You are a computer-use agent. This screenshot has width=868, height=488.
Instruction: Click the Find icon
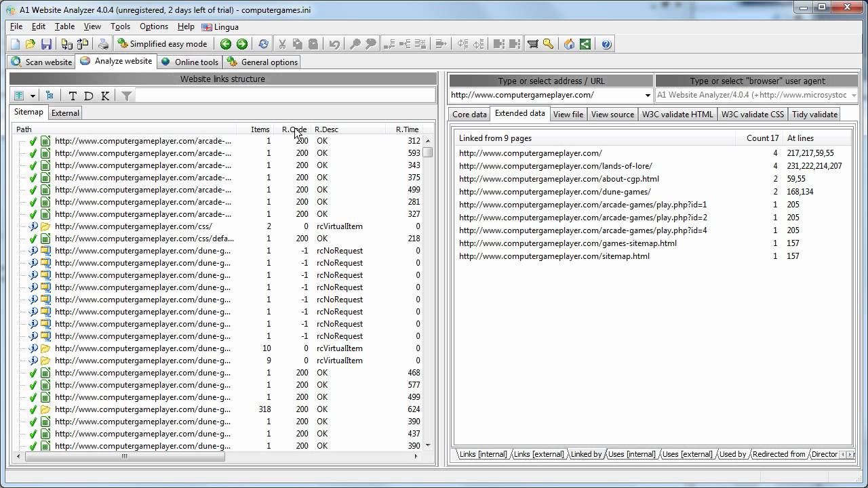pyautogui.click(x=355, y=44)
